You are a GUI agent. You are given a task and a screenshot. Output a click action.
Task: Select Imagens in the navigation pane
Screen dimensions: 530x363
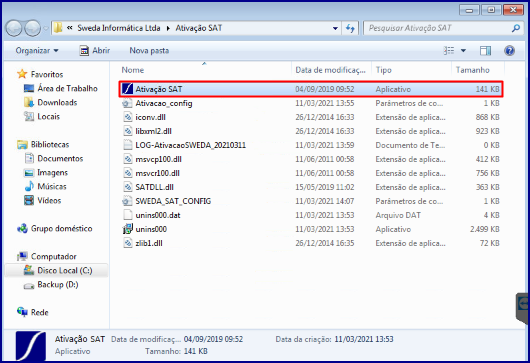click(x=52, y=172)
